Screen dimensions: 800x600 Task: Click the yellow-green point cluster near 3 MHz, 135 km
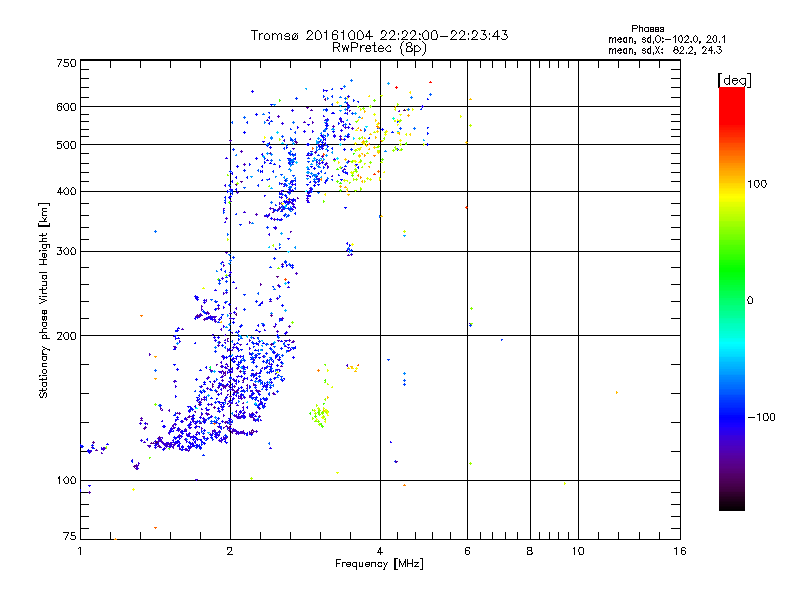tap(319, 414)
